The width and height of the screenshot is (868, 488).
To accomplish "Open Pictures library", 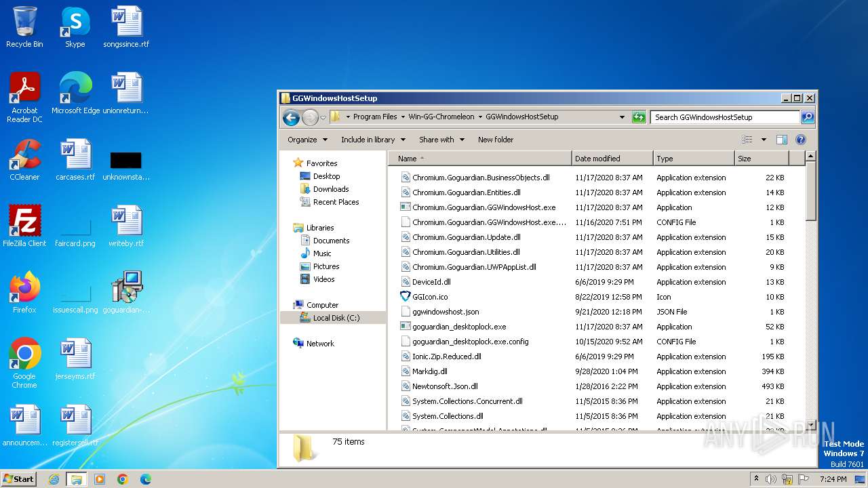I will [326, 266].
